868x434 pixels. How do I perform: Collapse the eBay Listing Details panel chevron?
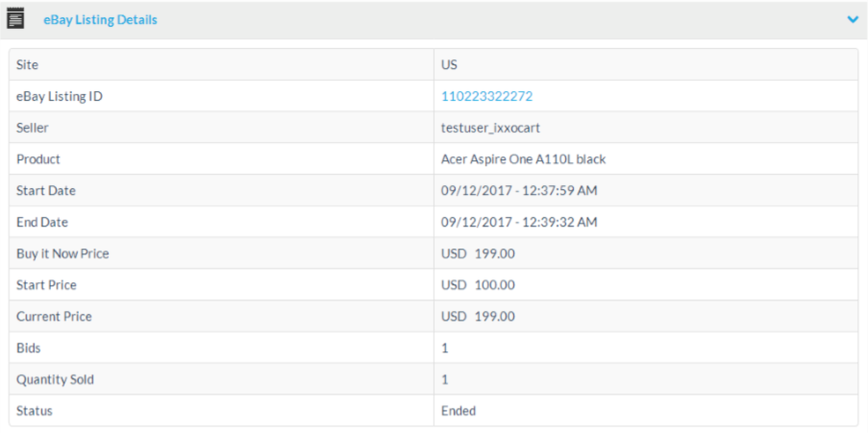[852, 19]
